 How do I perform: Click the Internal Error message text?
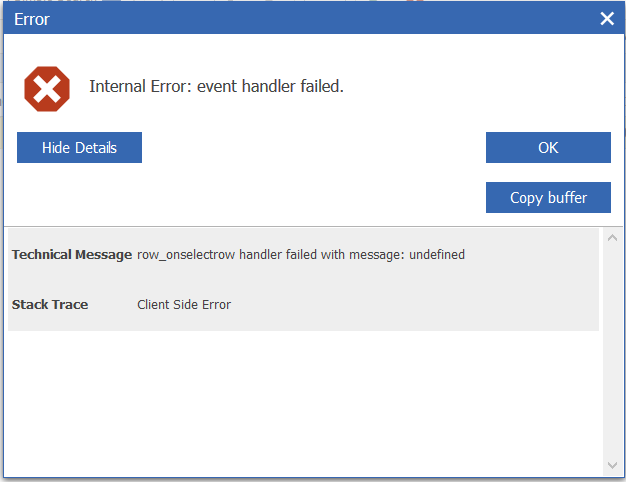pyautogui.click(x=216, y=87)
